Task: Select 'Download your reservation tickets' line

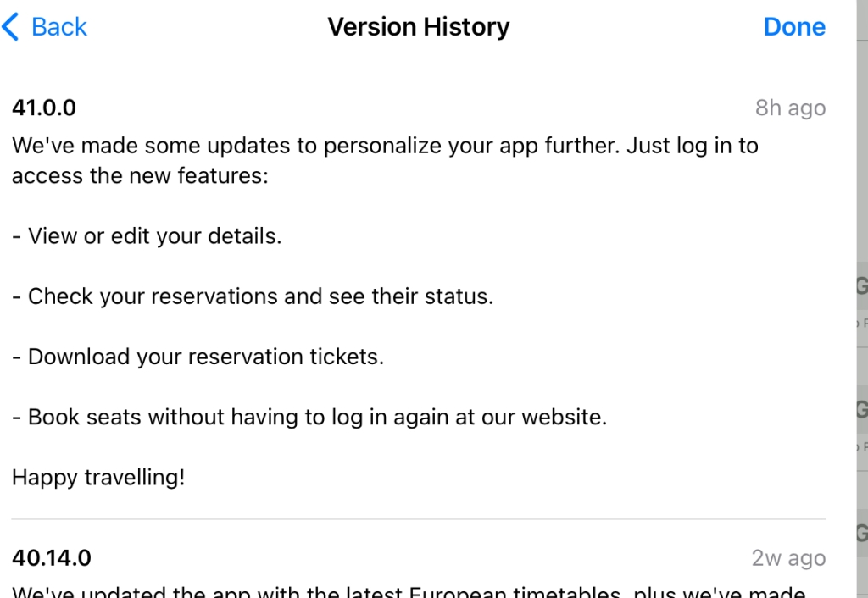Action: coord(198,357)
